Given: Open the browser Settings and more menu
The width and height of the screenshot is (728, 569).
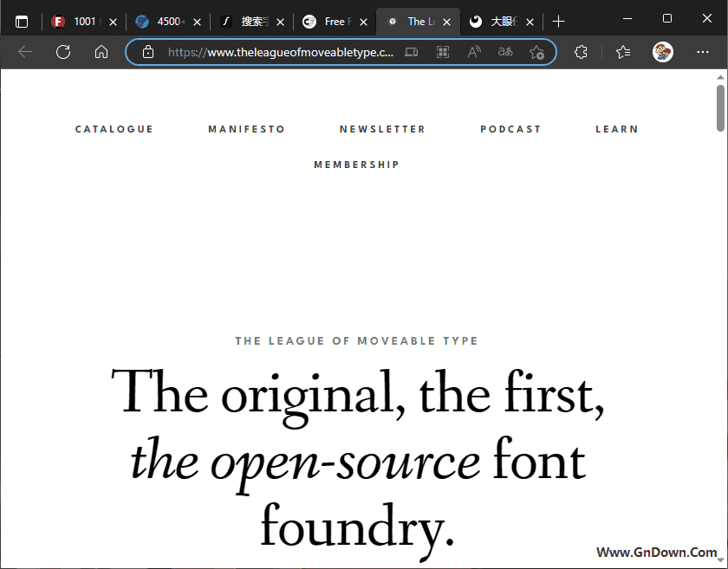Looking at the screenshot, I should pos(702,52).
